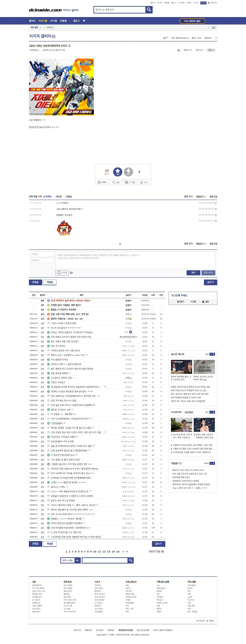Delete the comment by ㄱㄷㄱ(58.29)

click(x=216, y=203)
